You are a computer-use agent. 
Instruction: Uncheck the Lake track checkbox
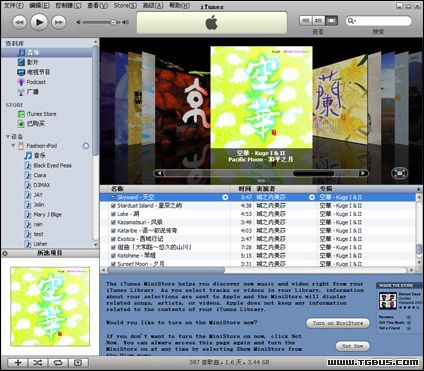(x=113, y=214)
